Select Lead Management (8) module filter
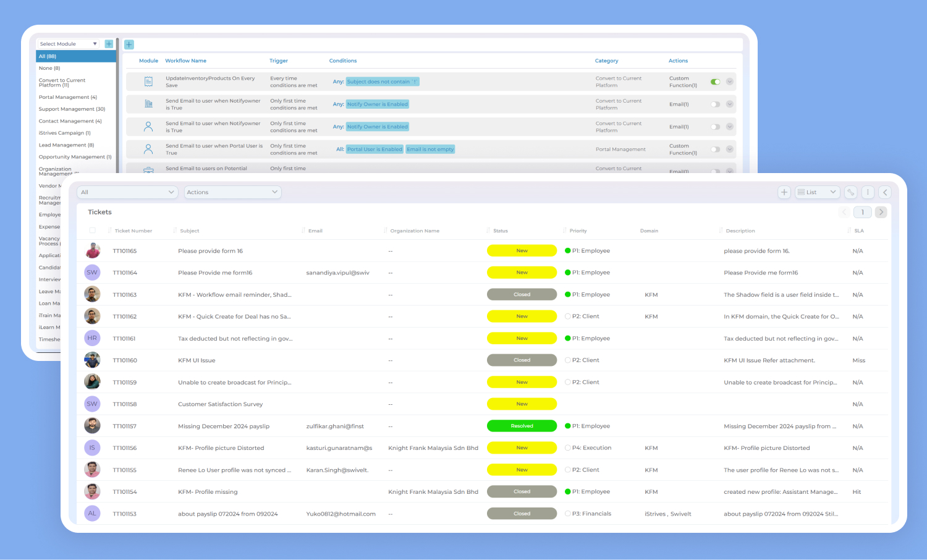 click(x=66, y=145)
